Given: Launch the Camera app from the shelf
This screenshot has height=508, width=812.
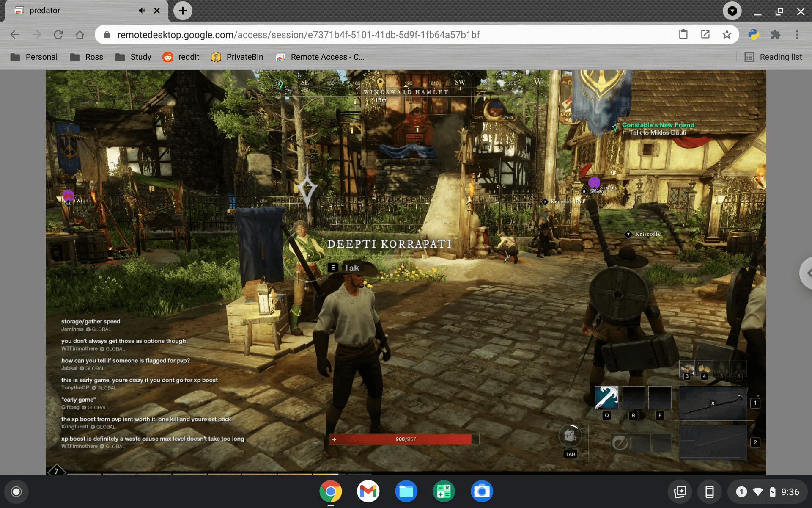Looking at the screenshot, I should 482,491.
